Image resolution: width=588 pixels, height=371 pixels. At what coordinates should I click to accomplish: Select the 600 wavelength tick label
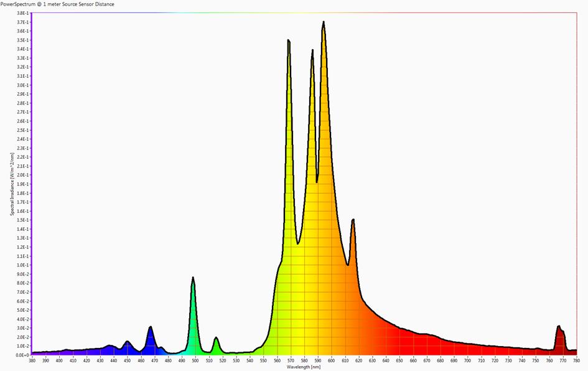coord(331,360)
